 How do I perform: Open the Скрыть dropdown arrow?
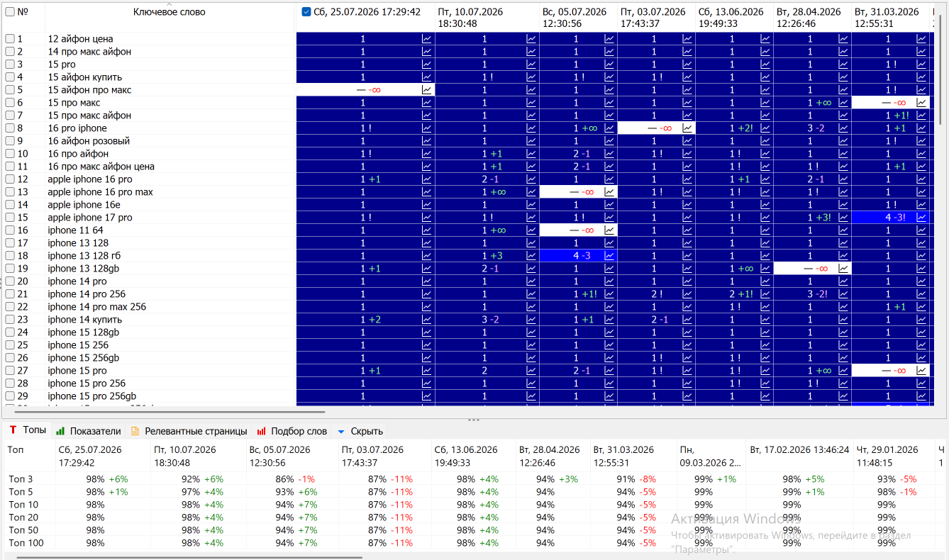[341, 431]
